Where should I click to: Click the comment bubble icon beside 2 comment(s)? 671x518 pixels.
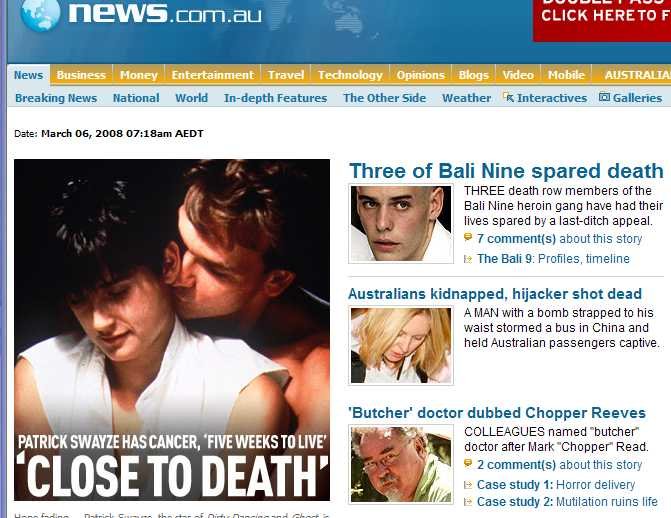(x=468, y=464)
